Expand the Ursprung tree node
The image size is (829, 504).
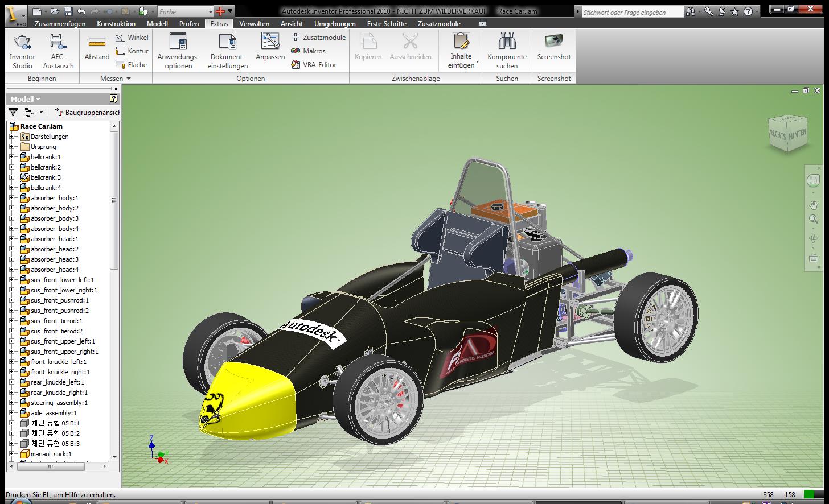pyautogui.click(x=11, y=147)
